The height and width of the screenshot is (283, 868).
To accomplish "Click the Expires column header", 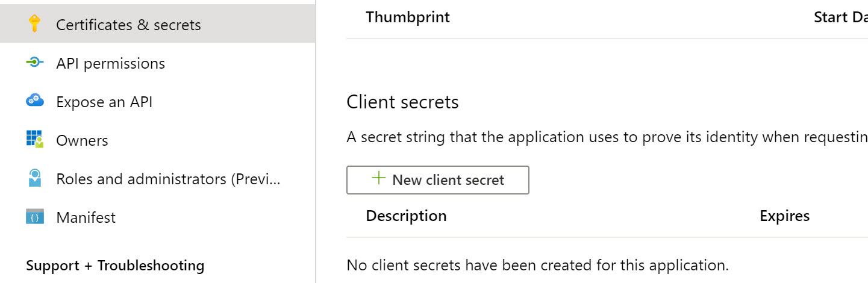I will pyautogui.click(x=784, y=216).
